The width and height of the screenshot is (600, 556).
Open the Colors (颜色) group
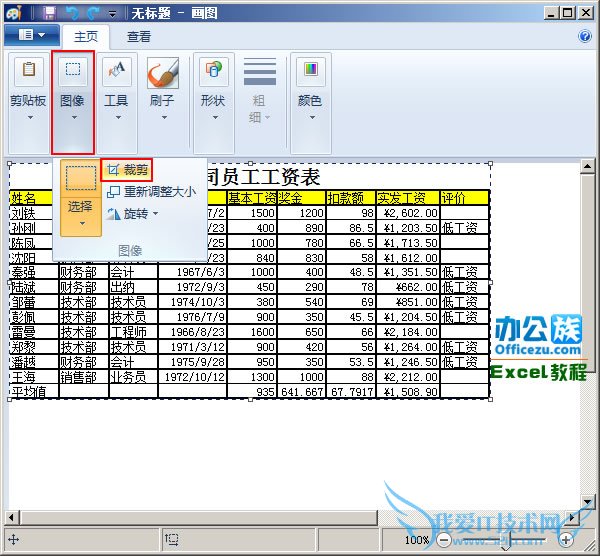point(310,101)
